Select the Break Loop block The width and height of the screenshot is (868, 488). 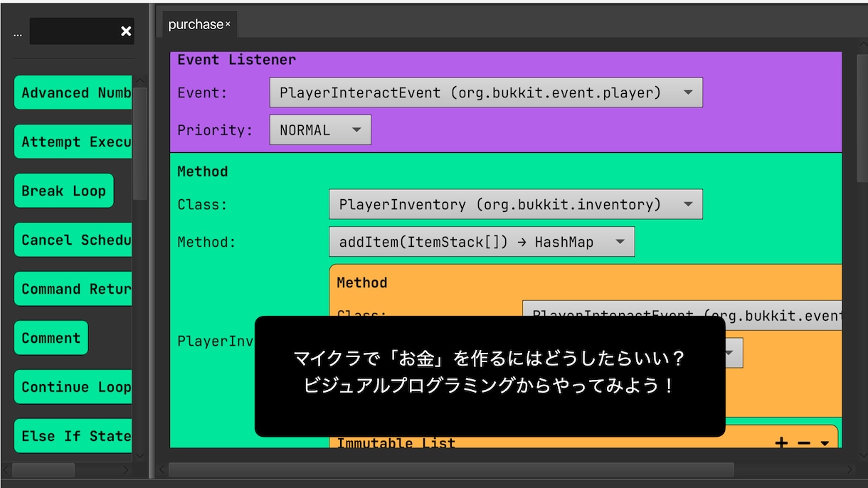[x=64, y=191]
